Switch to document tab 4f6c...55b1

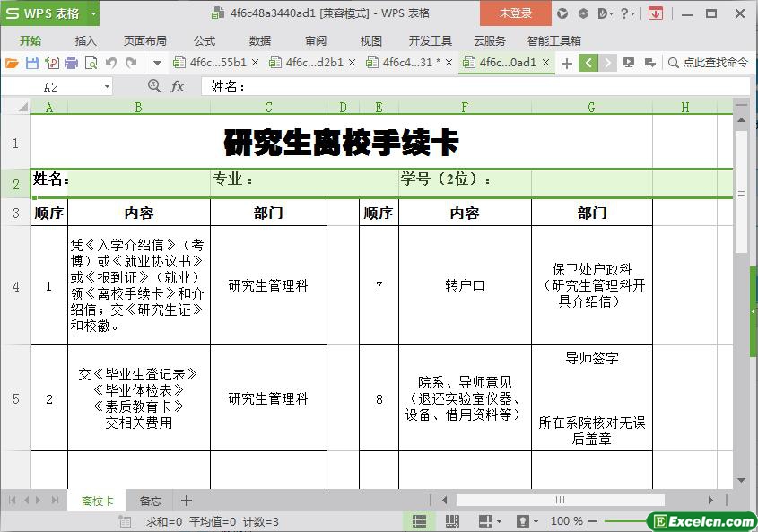(218, 63)
